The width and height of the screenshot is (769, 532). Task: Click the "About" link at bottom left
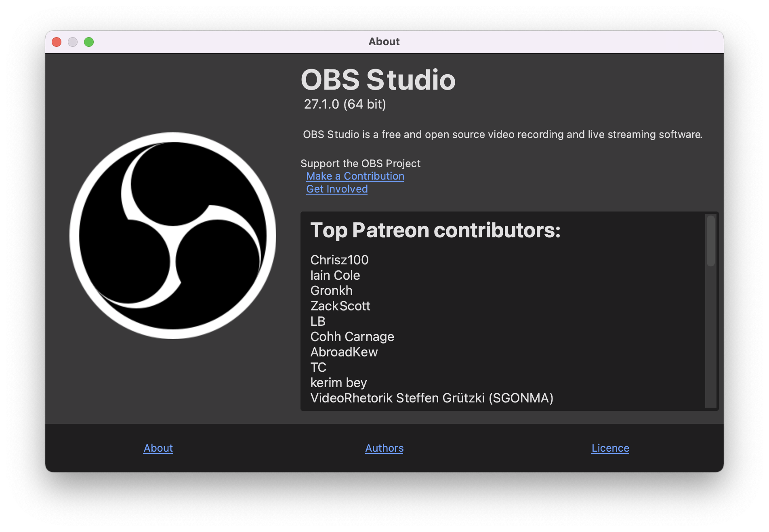click(158, 448)
